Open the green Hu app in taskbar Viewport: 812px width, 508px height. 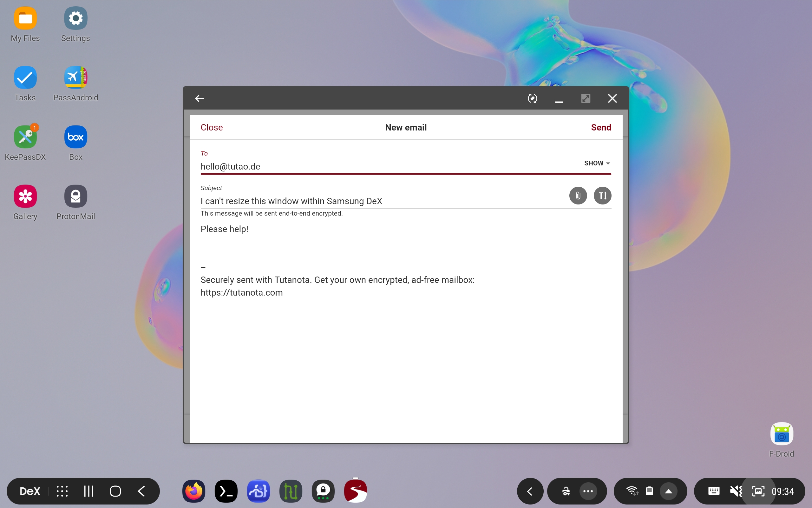point(291,491)
